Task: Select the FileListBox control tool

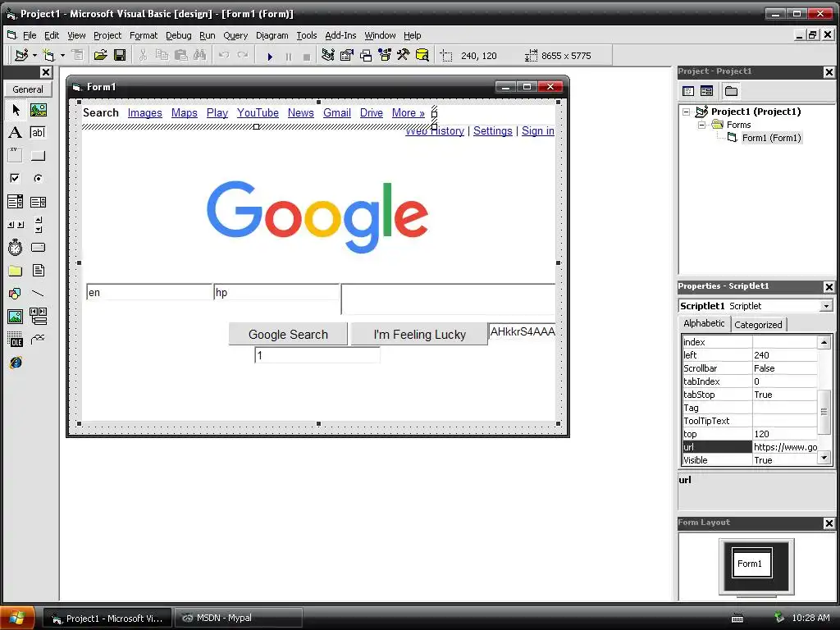Action: [x=38, y=271]
